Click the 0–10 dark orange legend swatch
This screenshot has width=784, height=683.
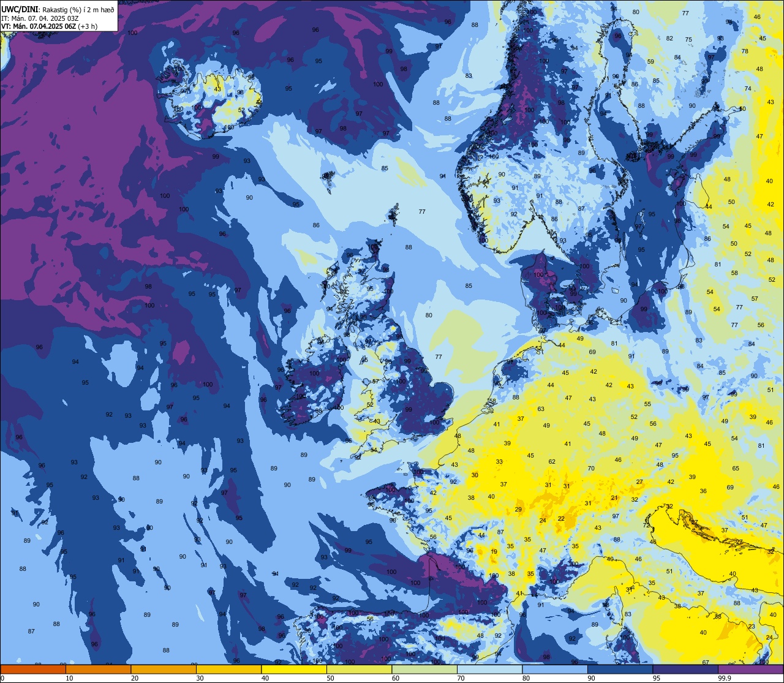coord(33,669)
